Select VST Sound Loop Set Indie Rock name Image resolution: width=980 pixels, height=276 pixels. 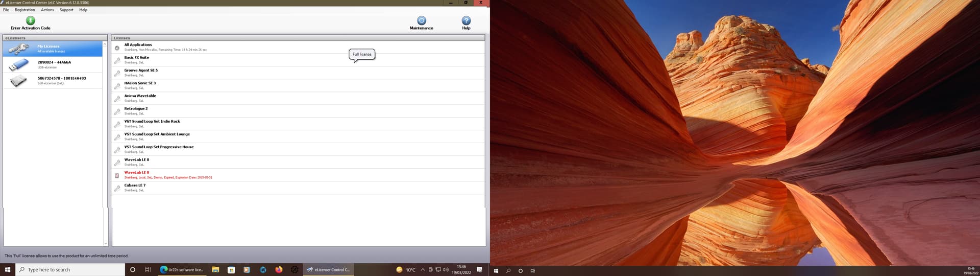[x=152, y=122]
